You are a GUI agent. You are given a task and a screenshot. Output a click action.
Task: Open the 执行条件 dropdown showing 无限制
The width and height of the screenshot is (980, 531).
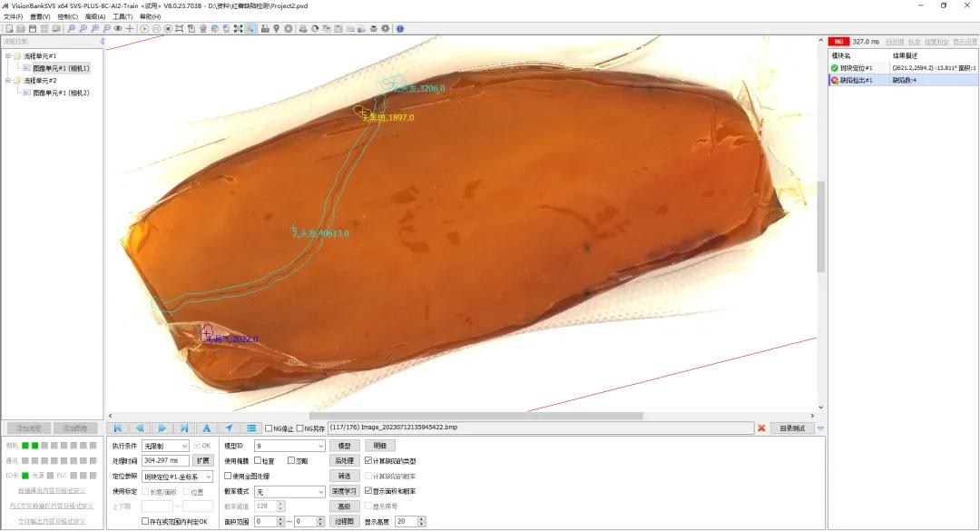[166, 446]
